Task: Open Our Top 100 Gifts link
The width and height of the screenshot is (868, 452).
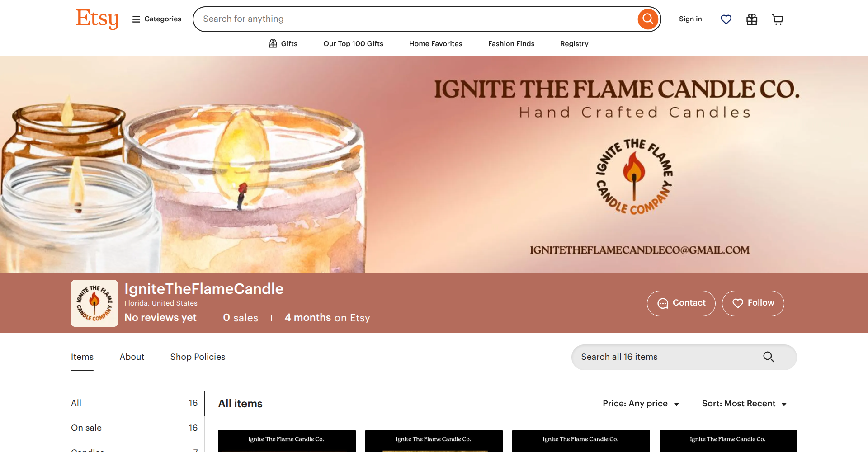Action: 353,44
